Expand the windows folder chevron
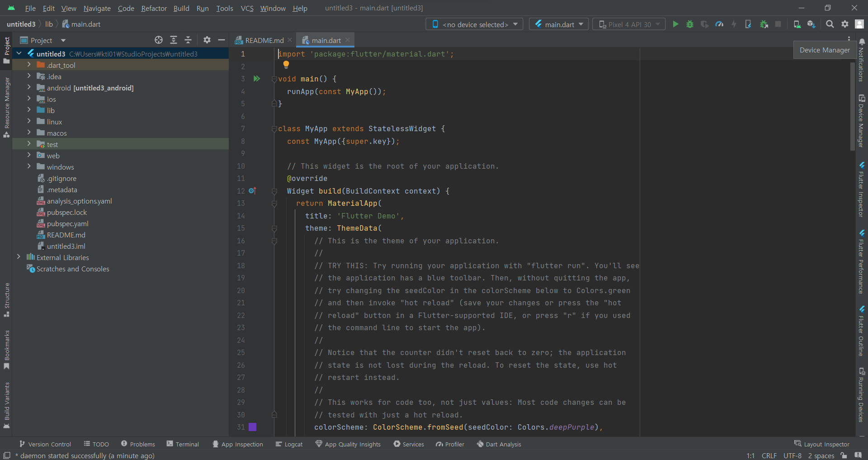 (x=29, y=166)
